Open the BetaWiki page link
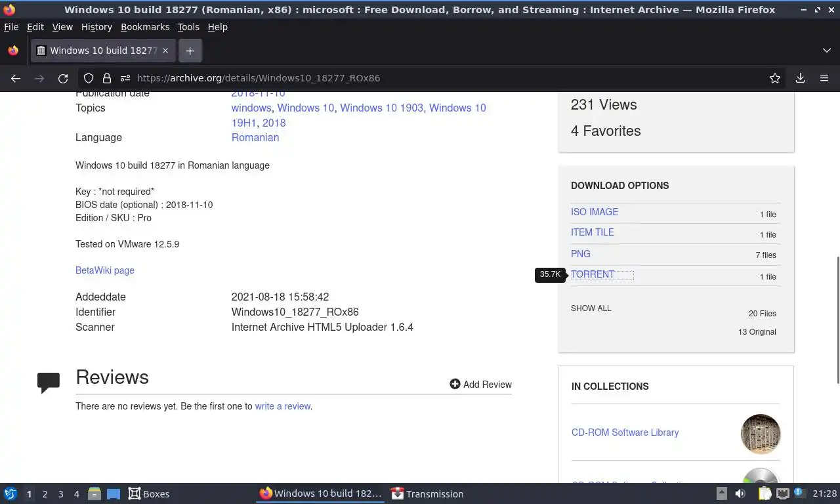840x504 pixels. (105, 270)
